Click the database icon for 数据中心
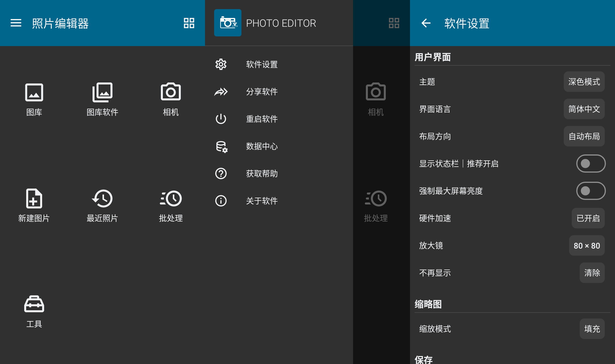This screenshot has height=364, width=615. tap(222, 146)
